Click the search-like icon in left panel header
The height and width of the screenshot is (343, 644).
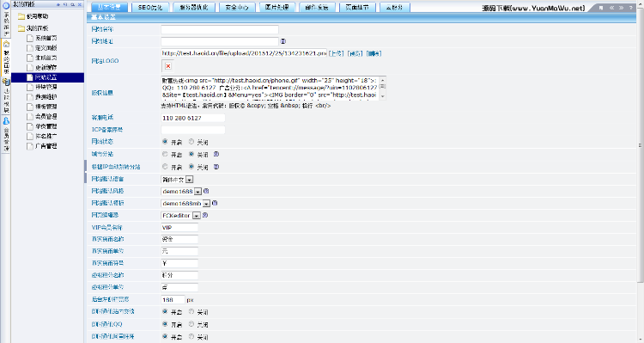tap(72, 4)
